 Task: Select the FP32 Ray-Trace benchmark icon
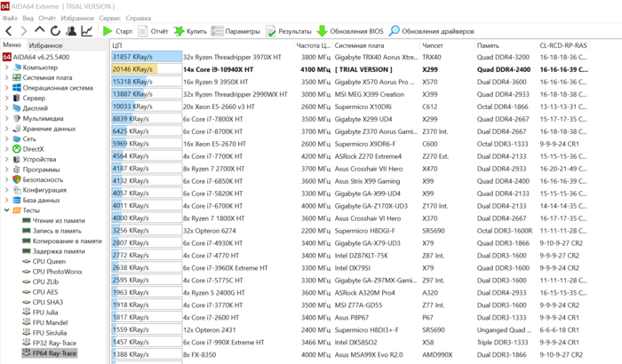(26, 343)
